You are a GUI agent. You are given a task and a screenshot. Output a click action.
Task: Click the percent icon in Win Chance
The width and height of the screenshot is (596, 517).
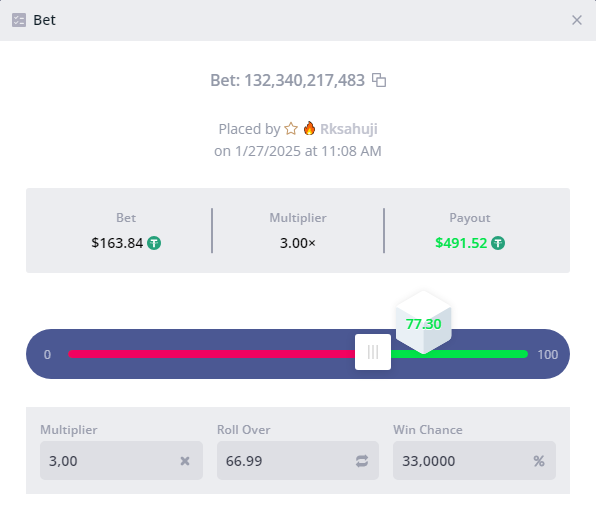click(539, 461)
